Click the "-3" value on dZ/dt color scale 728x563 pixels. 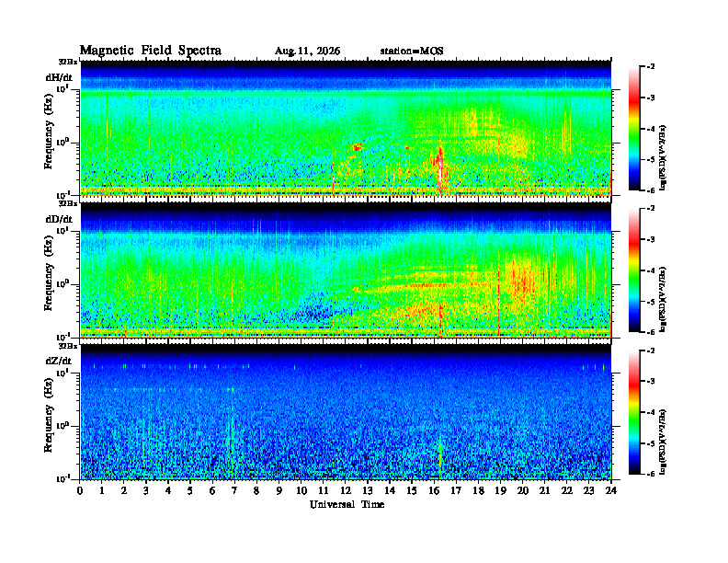pos(651,382)
